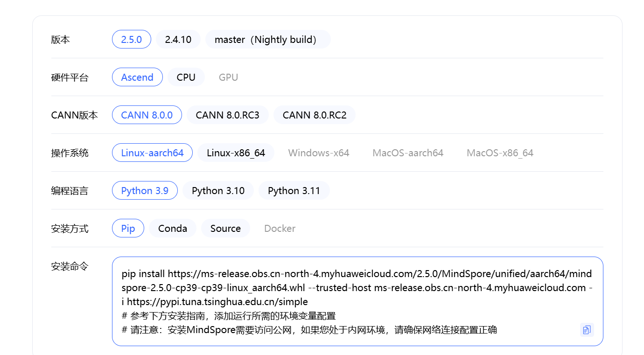The image size is (644, 355).
Task: Choose CANN 8.0.0
Action: coord(147,115)
